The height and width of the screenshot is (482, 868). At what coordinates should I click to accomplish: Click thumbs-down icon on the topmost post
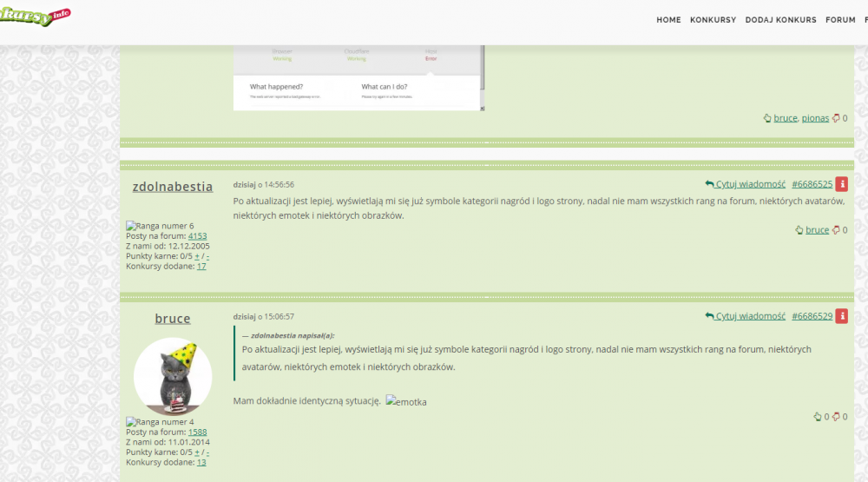tap(836, 118)
